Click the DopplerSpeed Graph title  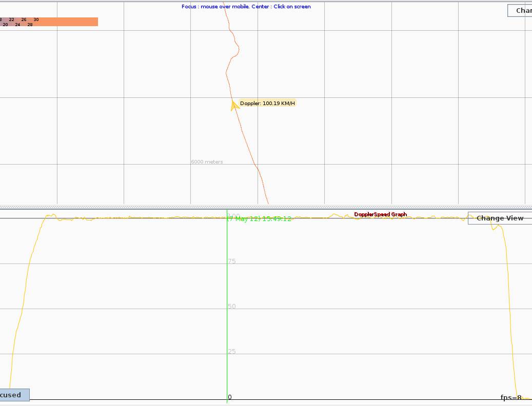(x=380, y=214)
